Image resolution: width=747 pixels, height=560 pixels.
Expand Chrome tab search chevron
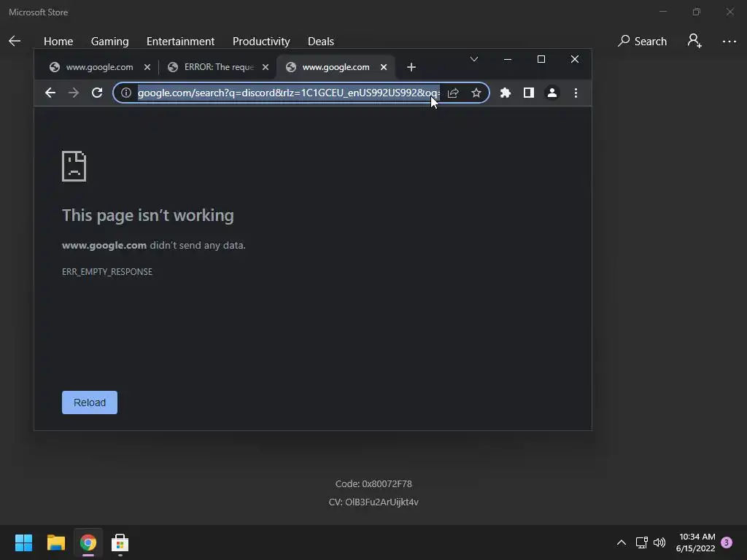tap(474, 59)
